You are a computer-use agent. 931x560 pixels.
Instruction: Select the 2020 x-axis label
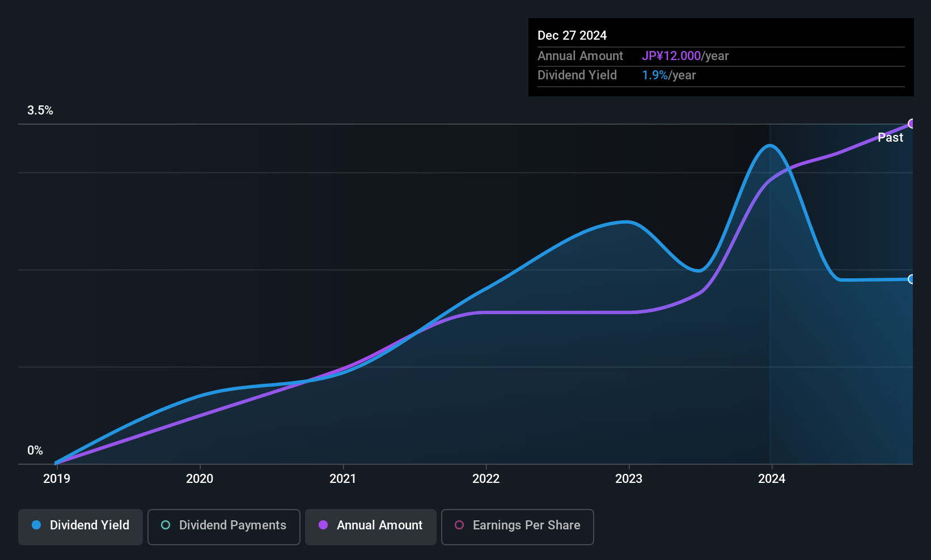(x=200, y=479)
